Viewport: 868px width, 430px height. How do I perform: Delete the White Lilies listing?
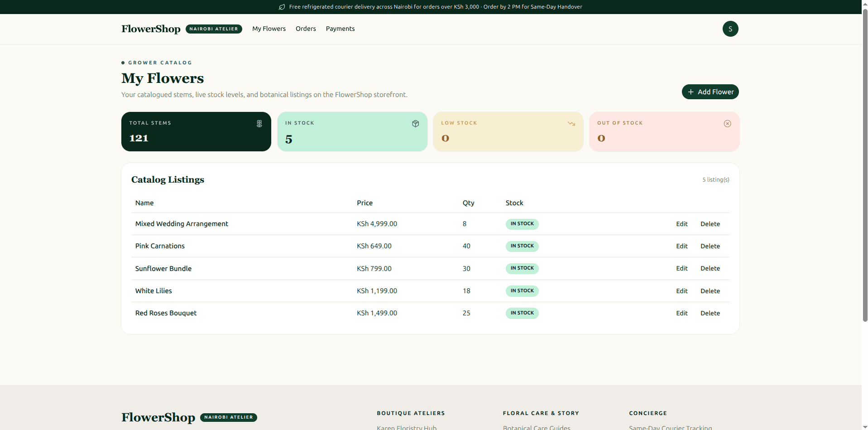[710, 291]
